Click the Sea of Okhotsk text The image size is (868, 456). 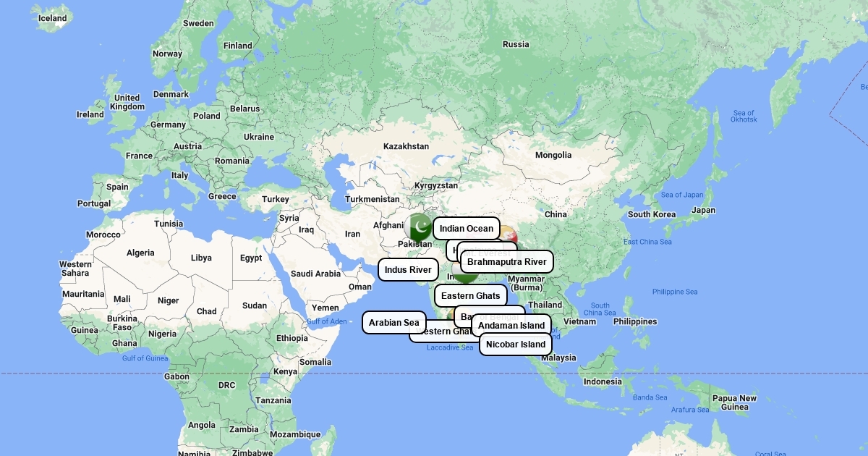744,116
